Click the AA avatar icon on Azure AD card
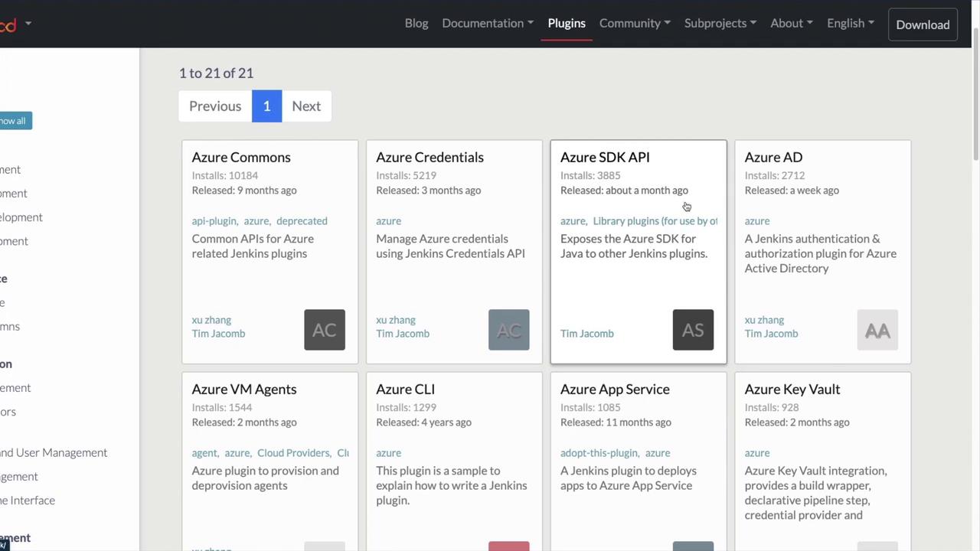Image resolution: width=980 pixels, height=551 pixels. [x=877, y=330]
